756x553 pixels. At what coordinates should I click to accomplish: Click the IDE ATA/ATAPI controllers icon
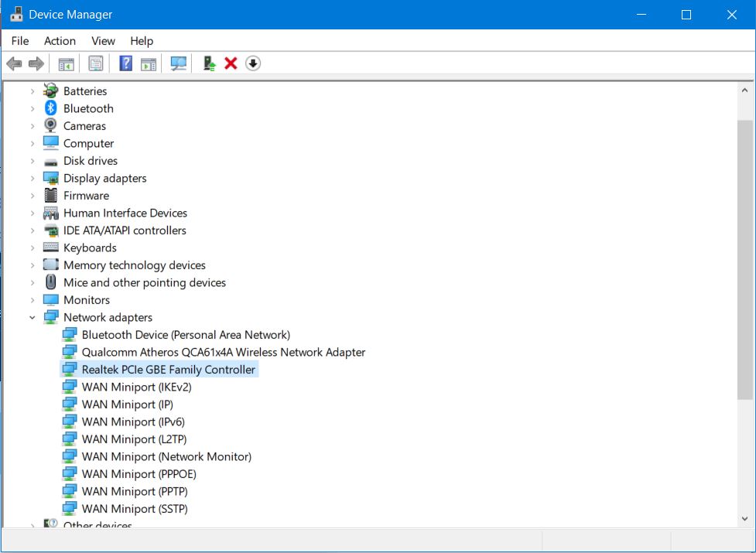50,230
